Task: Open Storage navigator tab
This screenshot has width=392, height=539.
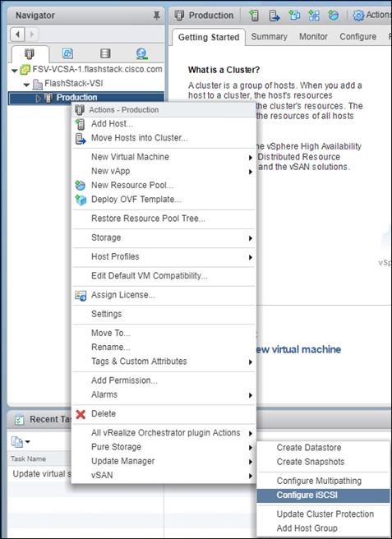Action: click(105, 53)
